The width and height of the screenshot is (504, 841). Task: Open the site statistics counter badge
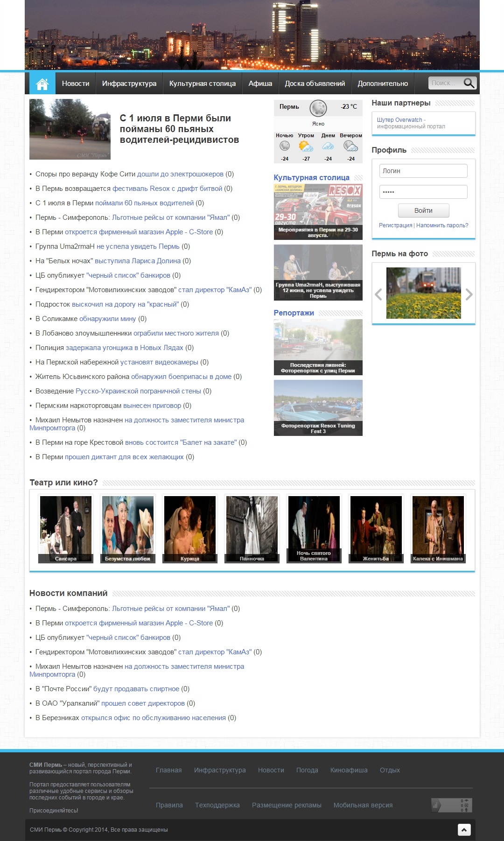point(452,805)
